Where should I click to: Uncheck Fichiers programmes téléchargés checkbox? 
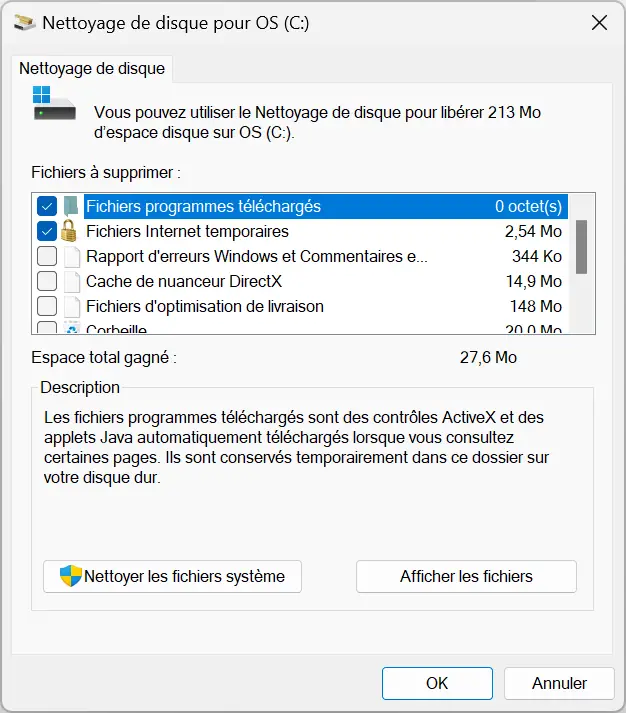tap(47, 206)
